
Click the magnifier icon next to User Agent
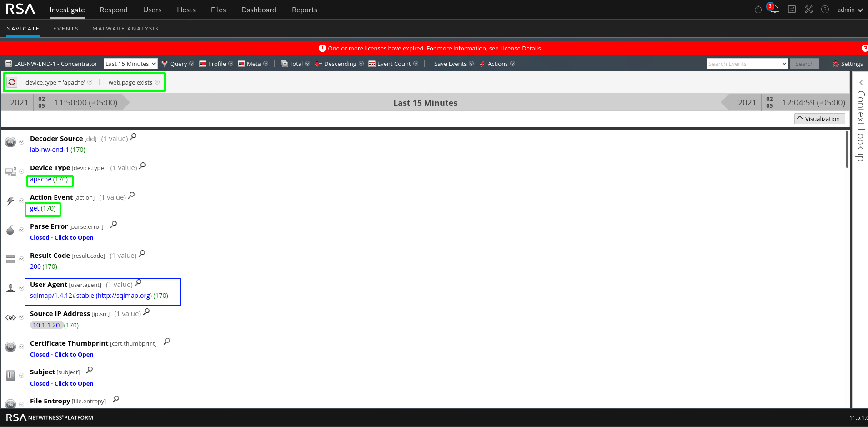138,282
